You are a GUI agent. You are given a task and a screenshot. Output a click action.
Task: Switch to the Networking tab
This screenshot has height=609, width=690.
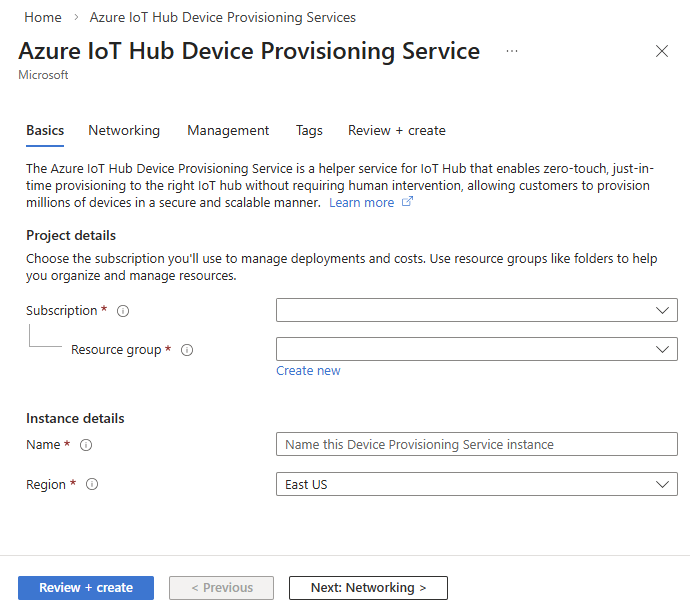[124, 131]
